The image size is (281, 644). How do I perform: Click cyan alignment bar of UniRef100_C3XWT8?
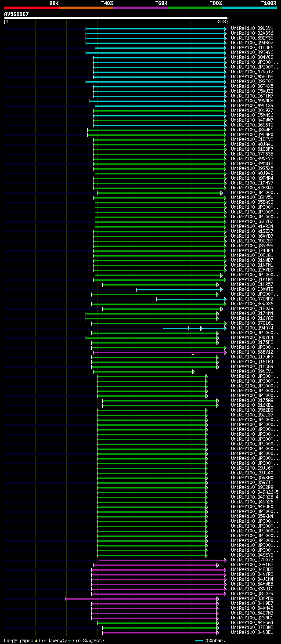click(179, 289)
